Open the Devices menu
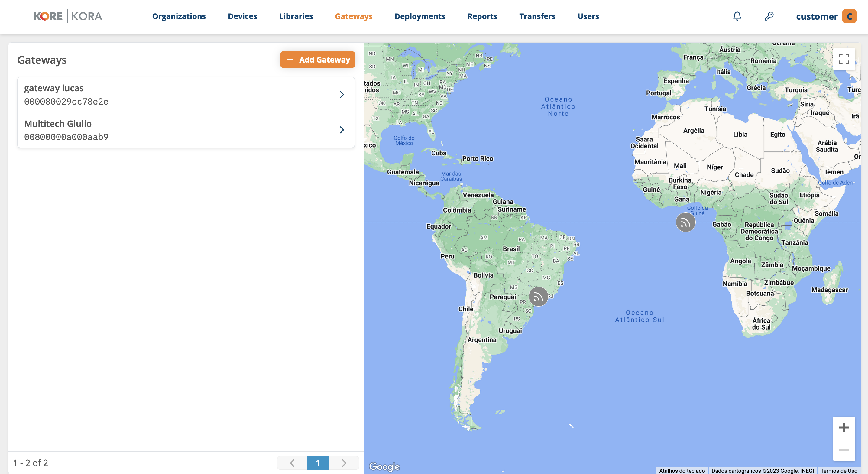 click(242, 16)
